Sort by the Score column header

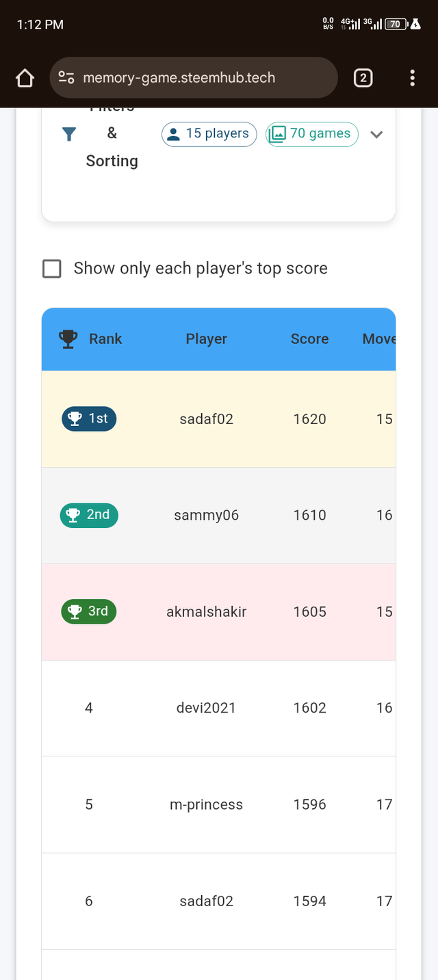click(x=309, y=339)
